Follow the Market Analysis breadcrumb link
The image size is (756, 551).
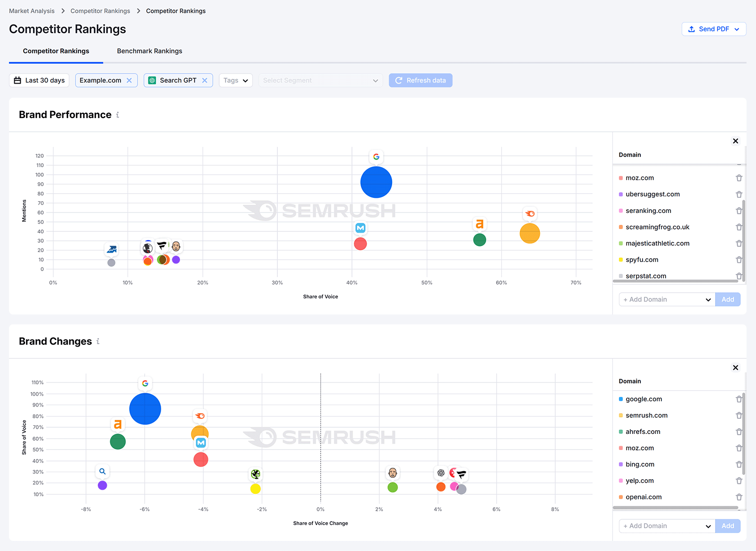tap(31, 10)
